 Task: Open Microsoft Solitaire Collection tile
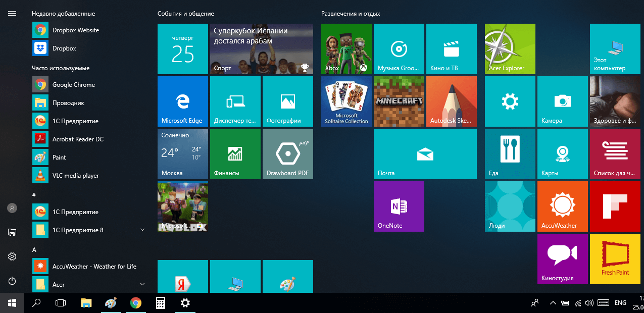pyautogui.click(x=346, y=101)
